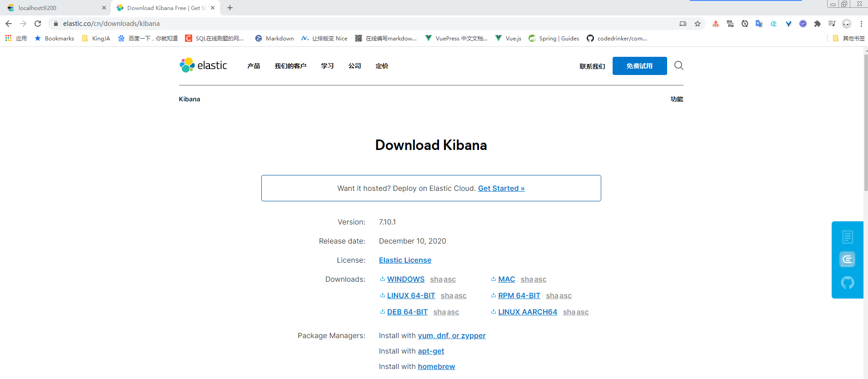Click the 免费试用 button
The height and width of the screenshot is (379, 868).
[x=639, y=66]
